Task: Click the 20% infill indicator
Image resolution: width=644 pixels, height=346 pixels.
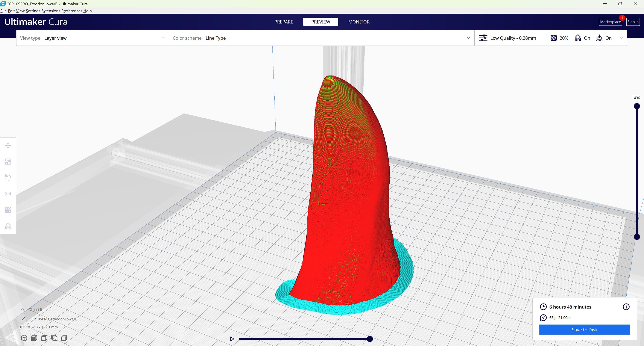Action: click(559, 38)
